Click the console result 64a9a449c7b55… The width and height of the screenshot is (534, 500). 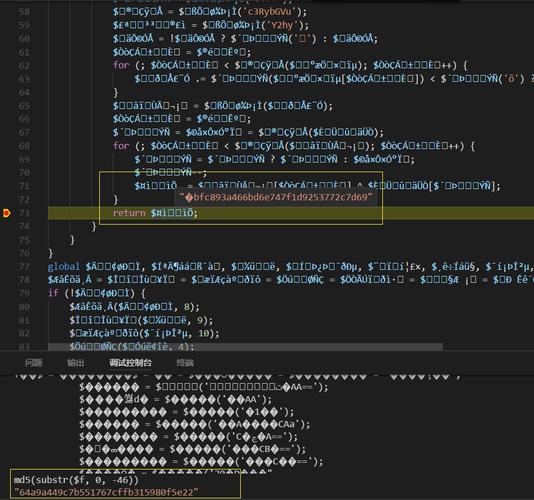pos(106,492)
